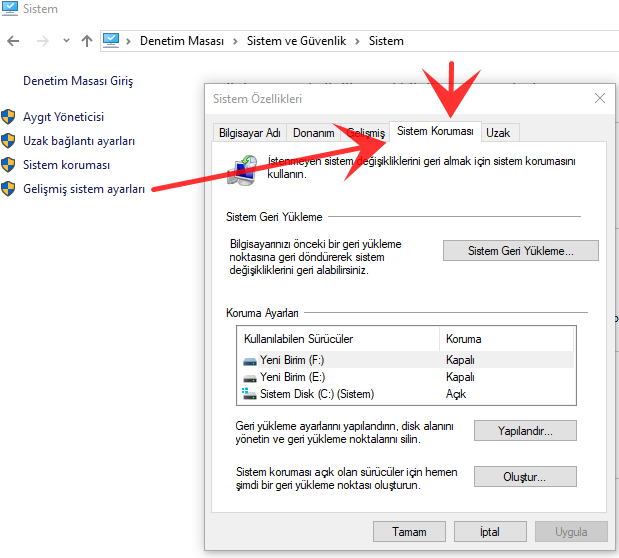Viewport: 619px width, 558px height.
Task: Click Kapalı status for drive F:
Action: coord(460,360)
